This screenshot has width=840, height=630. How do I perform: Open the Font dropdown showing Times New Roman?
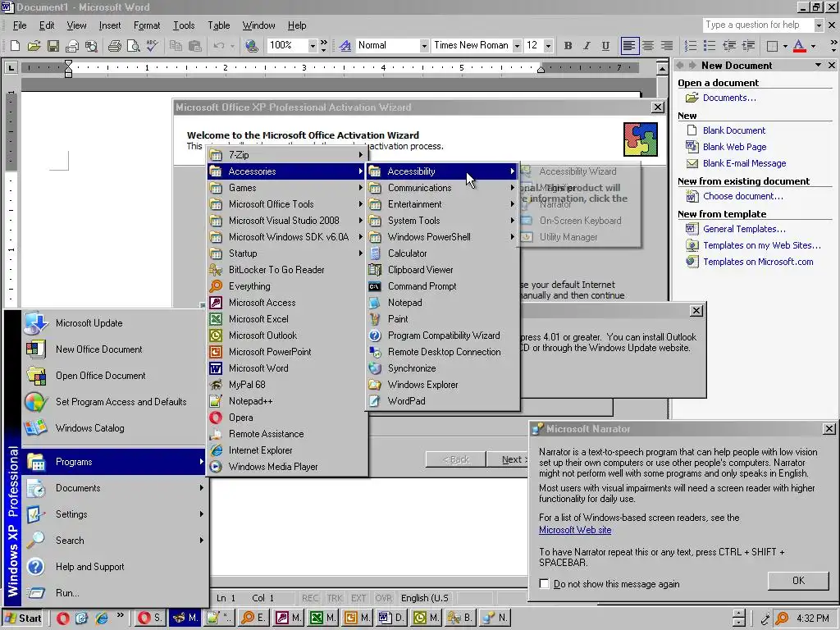[x=517, y=46]
